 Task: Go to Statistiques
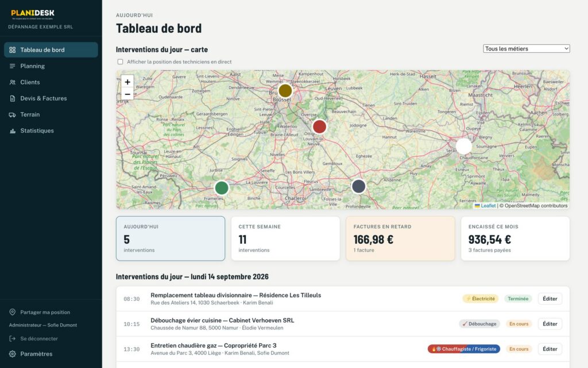pos(51,131)
